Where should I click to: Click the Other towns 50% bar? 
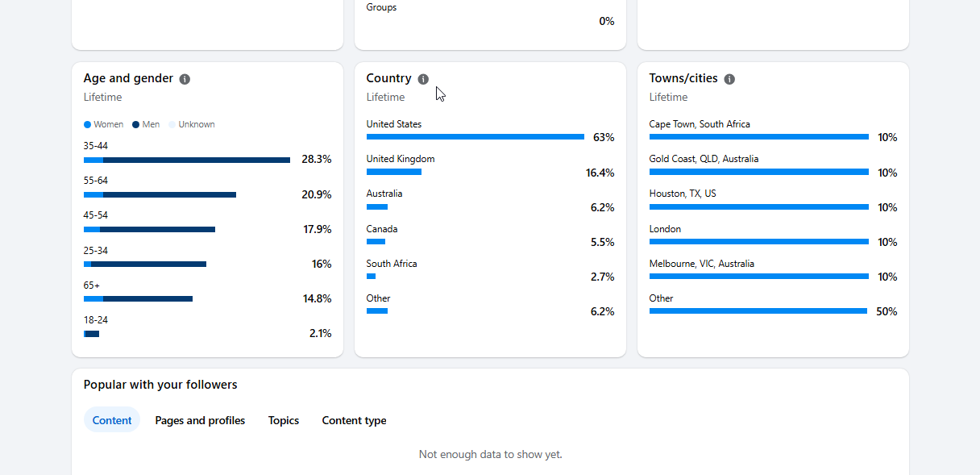pyautogui.click(x=758, y=311)
